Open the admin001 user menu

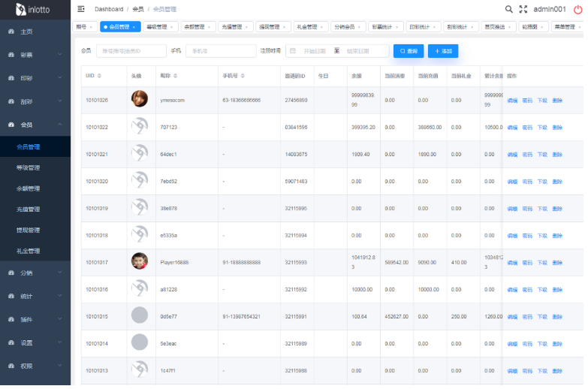550,9
